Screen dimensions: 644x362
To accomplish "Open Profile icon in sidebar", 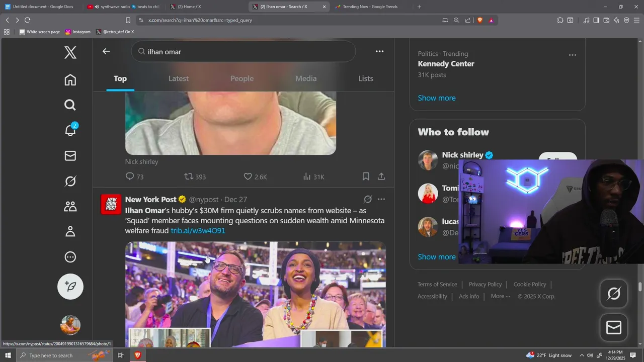I will pyautogui.click(x=70, y=232).
